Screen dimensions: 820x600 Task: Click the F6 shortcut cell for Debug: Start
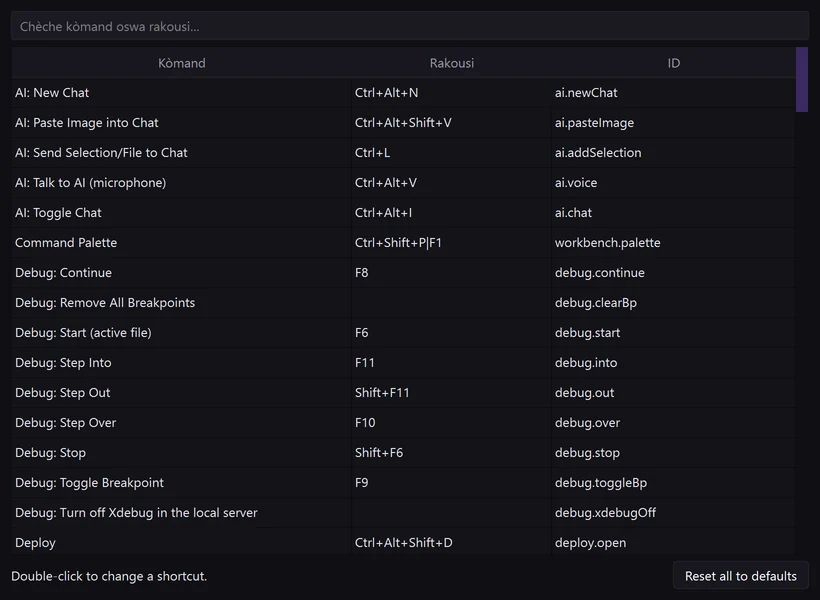(x=451, y=333)
